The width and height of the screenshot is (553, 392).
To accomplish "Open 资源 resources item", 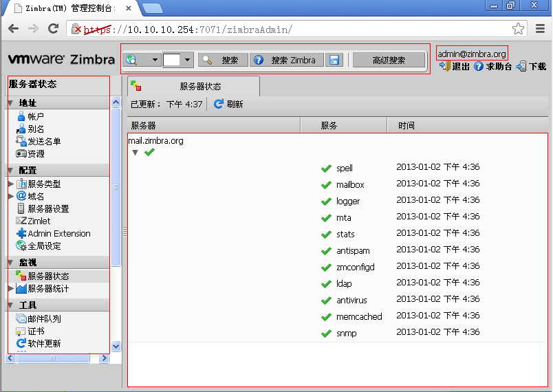I will (x=30, y=153).
